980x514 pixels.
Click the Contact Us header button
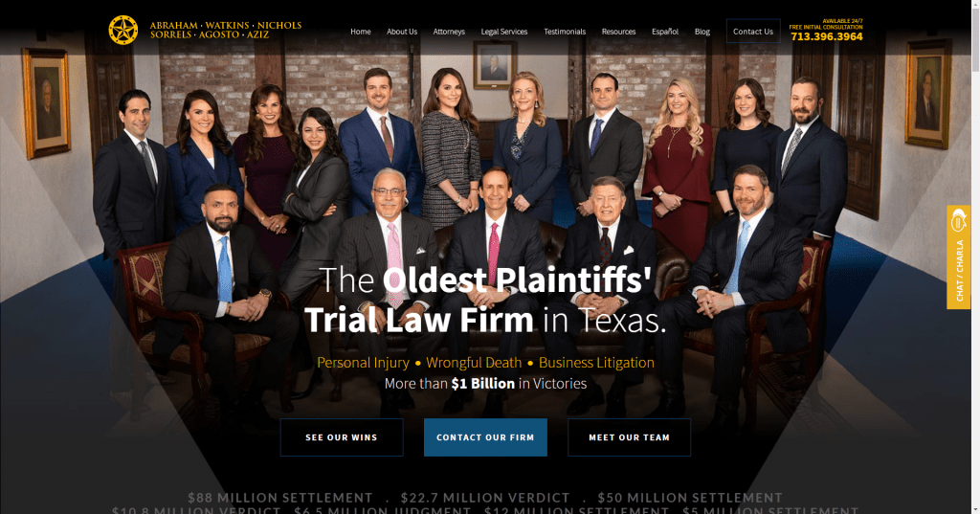(753, 32)
